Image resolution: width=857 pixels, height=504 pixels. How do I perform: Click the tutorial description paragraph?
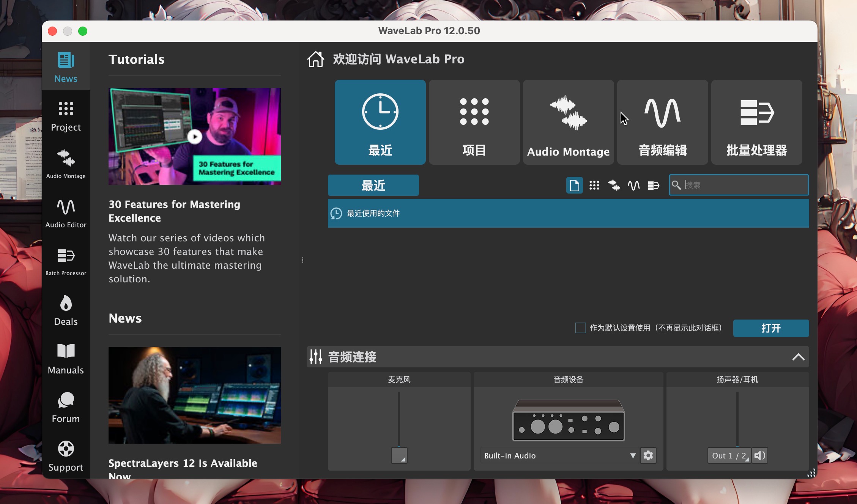186,258
